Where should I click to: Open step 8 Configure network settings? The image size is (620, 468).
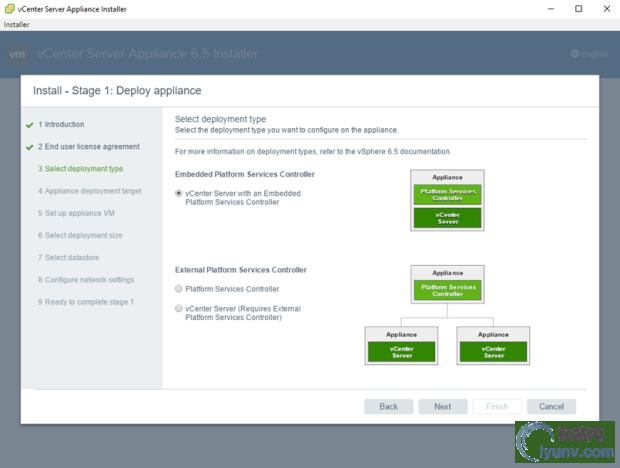[86, 279]
